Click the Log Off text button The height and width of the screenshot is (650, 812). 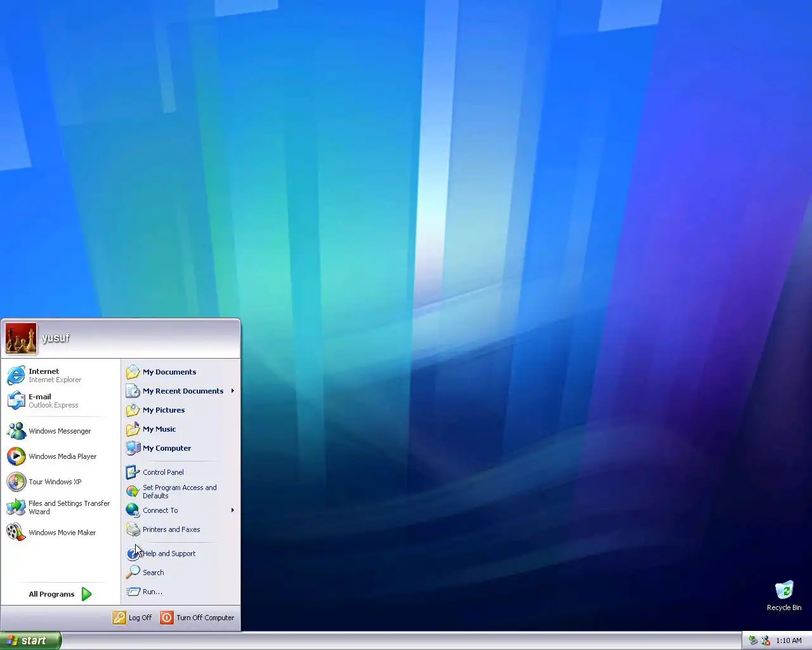tap(140, 618)
